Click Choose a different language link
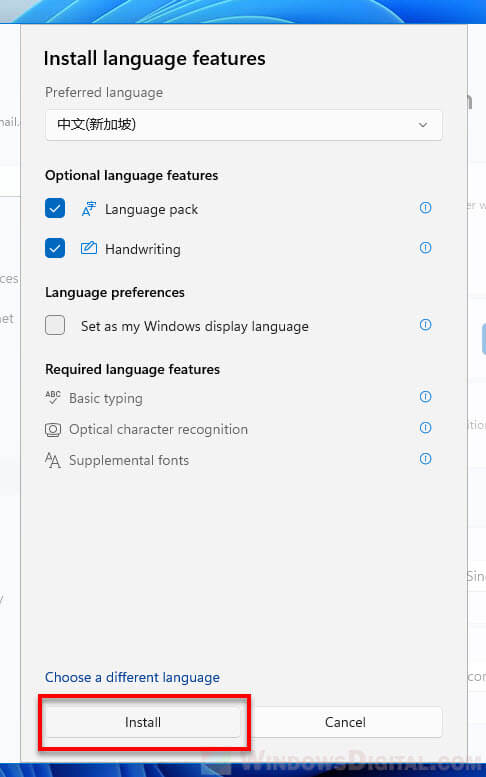 [x=132, y=677]
